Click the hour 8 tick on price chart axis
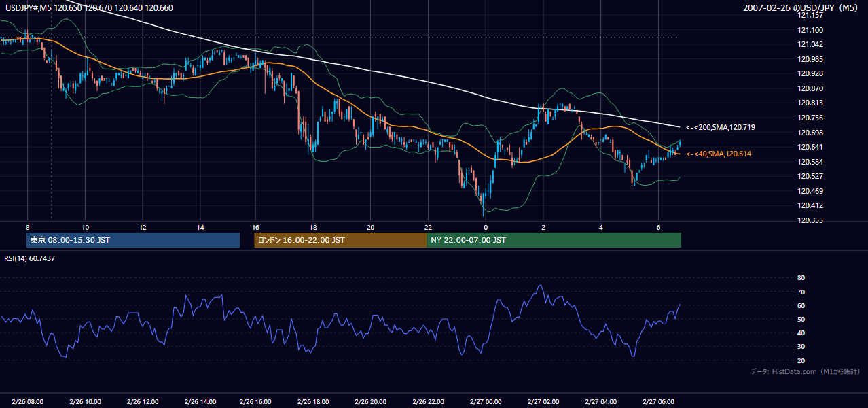This screenshot has width=868, height=408. (28, 226)
